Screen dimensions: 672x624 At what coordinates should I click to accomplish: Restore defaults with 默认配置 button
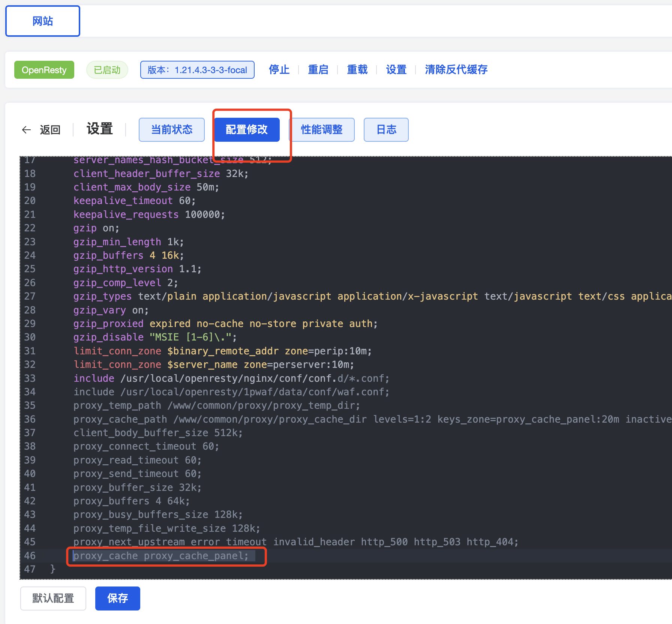[x=53, y=598]
